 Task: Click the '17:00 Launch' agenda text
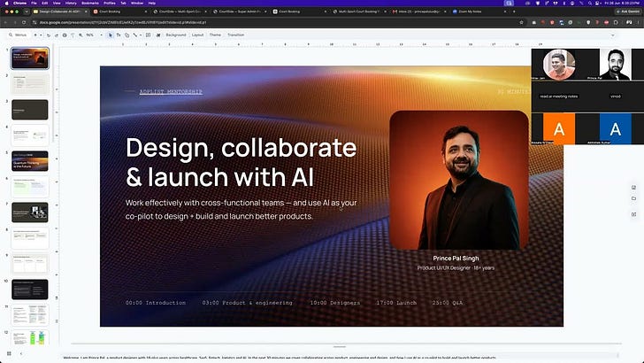(x=396, y=303)
